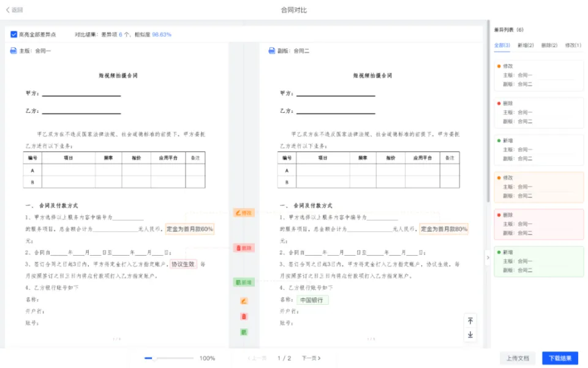588x368 pixels.
Task: Click the red 删除 marker in center gutter
Action: pos(243,248)
